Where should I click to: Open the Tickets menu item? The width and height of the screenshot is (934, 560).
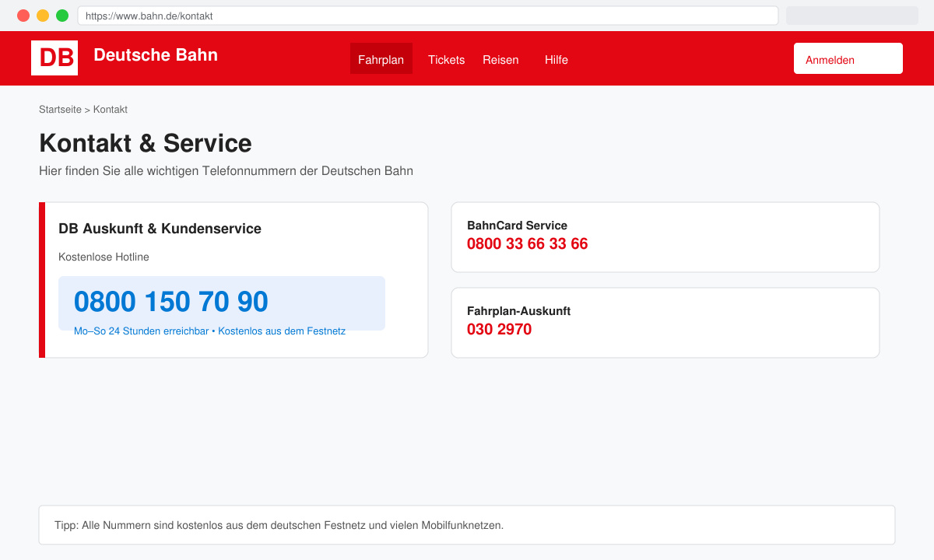[x=446, y=59]
